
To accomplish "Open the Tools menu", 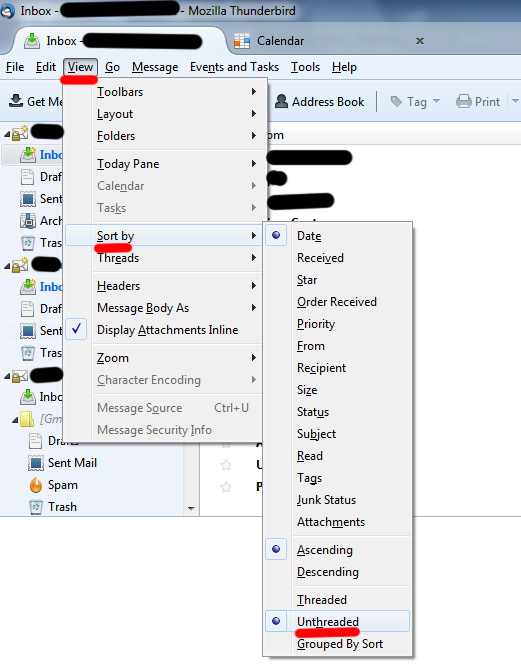I will click(305, 67).
